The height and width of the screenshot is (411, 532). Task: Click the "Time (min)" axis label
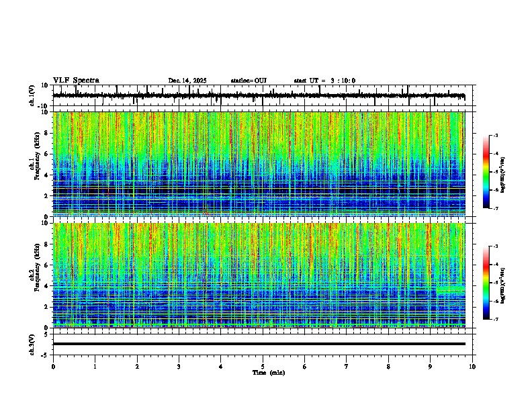(269, 373)
